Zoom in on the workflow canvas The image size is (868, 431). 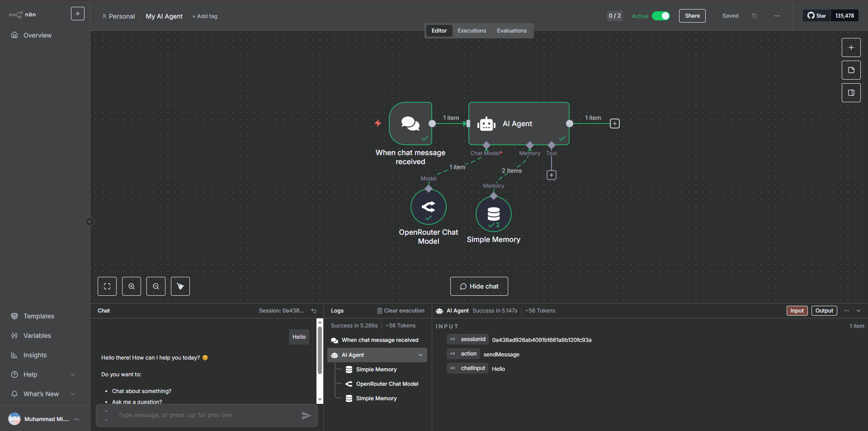pyautogui.click(x=132, y=286)
